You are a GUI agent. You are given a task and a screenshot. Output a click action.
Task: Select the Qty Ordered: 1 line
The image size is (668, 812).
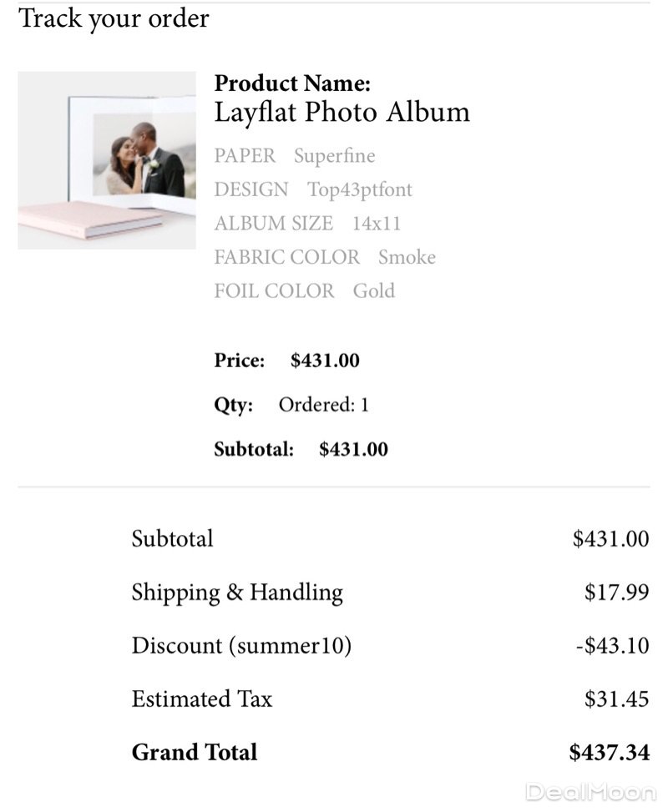[x=291, y=406]
